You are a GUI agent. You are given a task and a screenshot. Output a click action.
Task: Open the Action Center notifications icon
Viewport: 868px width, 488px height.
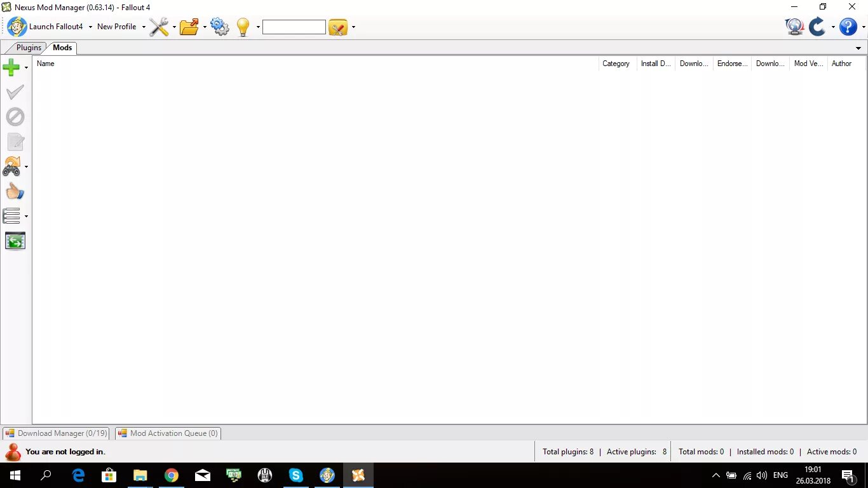point(848,475)
